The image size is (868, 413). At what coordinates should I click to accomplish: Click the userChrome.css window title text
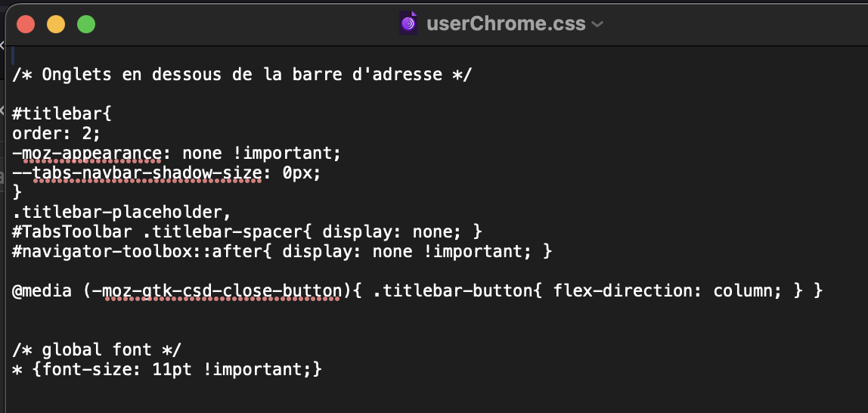click(x=505, y=23)
